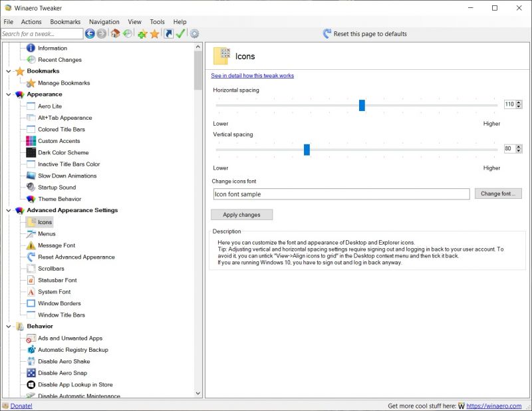
Task: Click the Recent Changes tree icon
Action: [31, 60]
